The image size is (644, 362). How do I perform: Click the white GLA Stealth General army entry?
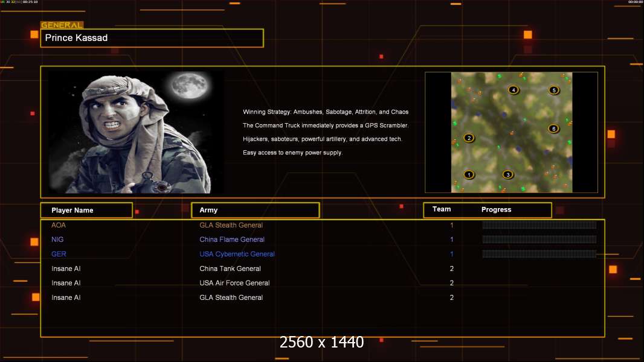pyautogui.click(x=231, y=297)
